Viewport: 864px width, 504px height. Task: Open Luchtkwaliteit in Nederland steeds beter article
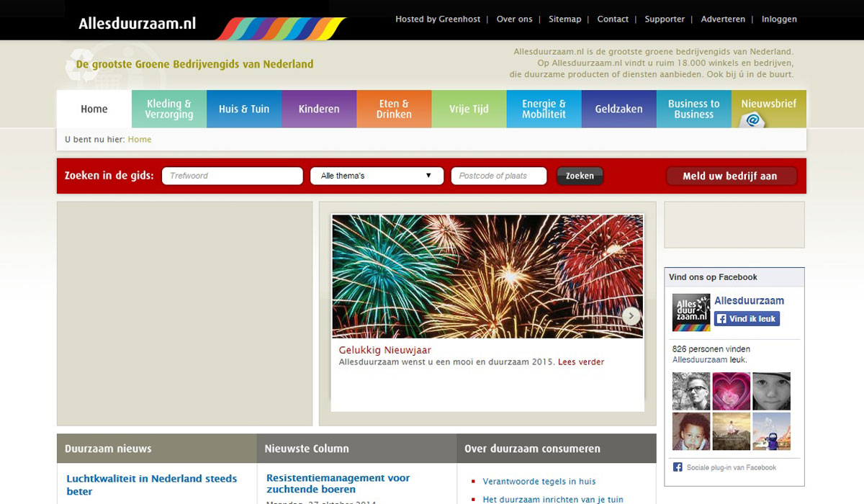[x=152, y=485]
